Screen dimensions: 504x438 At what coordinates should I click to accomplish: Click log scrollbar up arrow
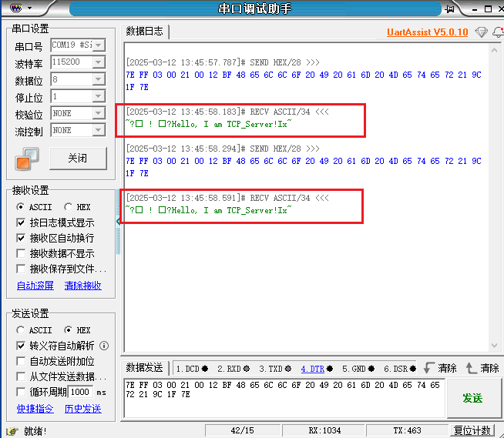[494, 50]
